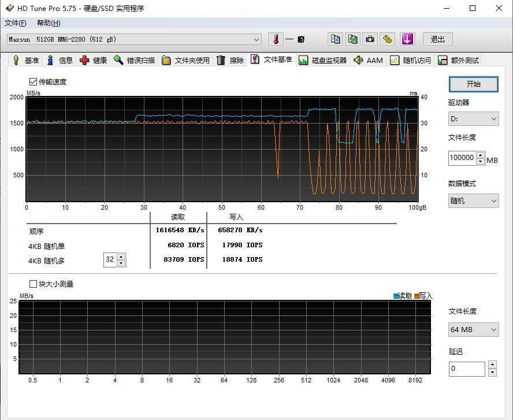Open the 数据模式 随机 dropdown
The image size is (513, 420).
pyautogui.click(x=473, y=201)
